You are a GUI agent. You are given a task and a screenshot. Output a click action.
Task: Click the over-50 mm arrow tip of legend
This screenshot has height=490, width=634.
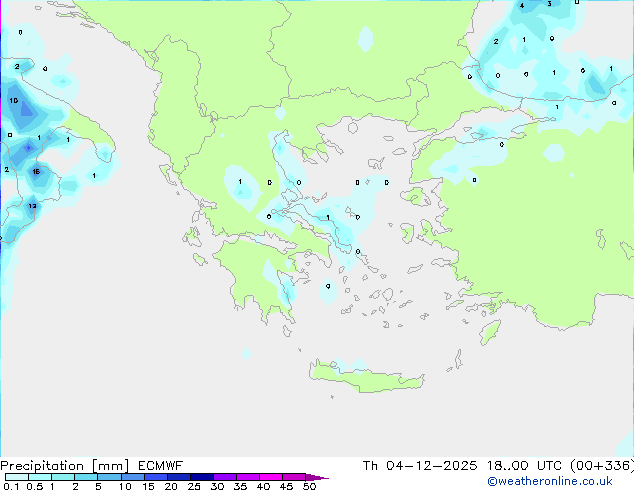tap(317, 477)
